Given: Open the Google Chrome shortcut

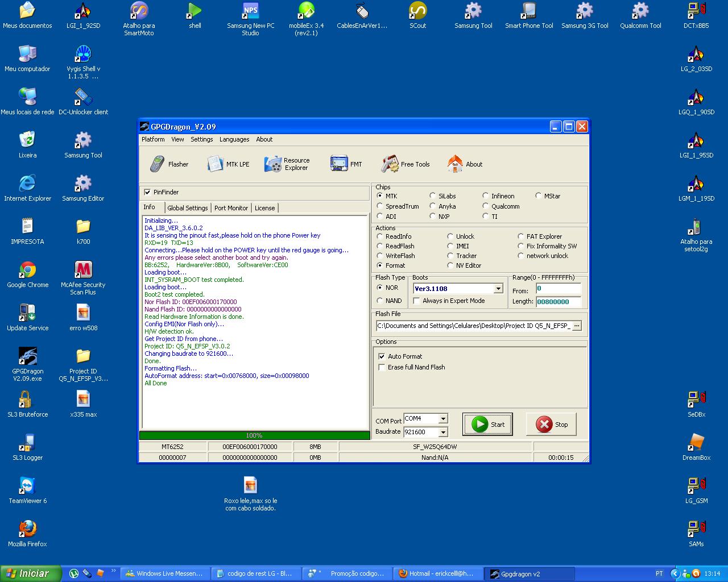Looking at the screenshot, I should point(27,275).
